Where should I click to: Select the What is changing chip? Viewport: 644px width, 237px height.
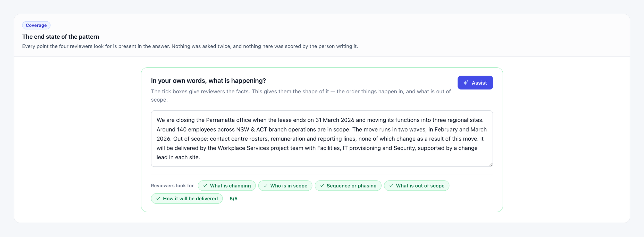click(x=227, y=186)
